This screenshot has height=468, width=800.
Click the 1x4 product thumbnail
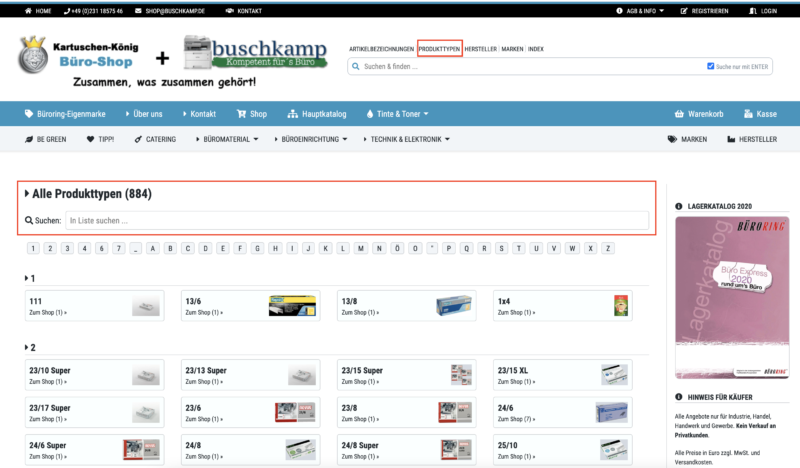621,305
